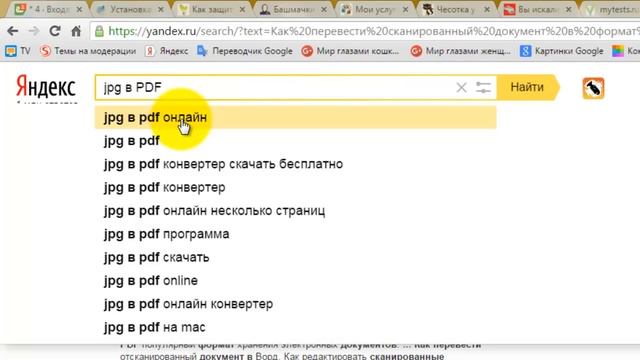Select suggestion jpg в pdf онлайн

point(296,118)
